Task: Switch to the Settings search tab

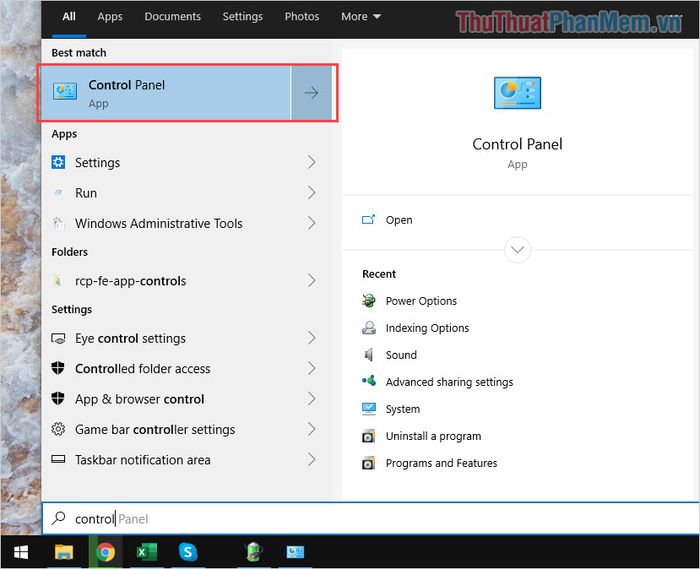Action: [242, 17]
